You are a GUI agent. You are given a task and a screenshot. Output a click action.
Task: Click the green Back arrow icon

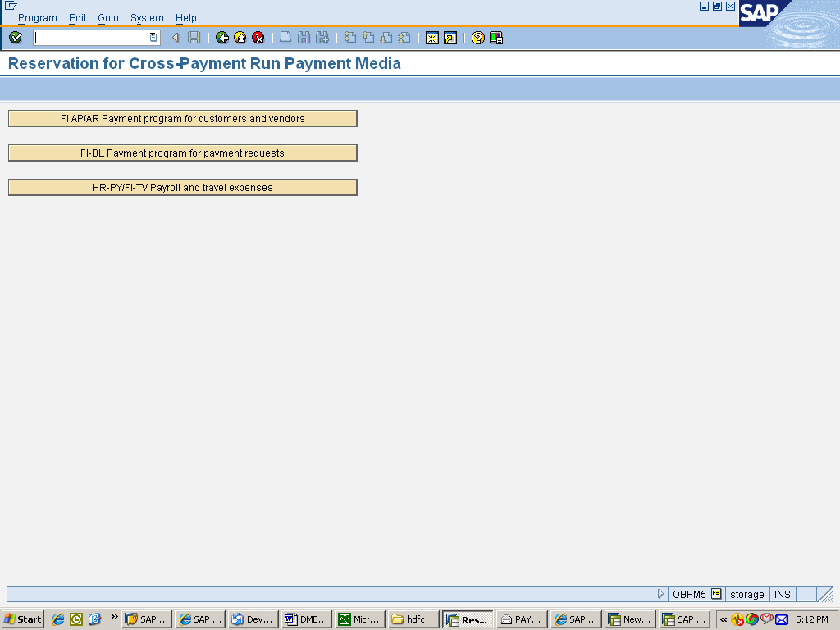pyautogui.click(x=222, y=38)
